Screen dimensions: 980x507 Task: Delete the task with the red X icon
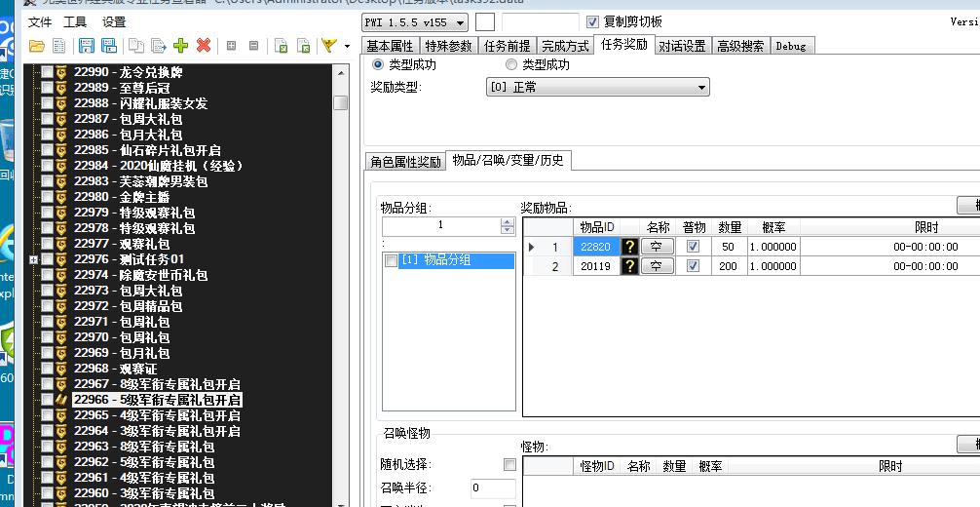click(204, 45)
